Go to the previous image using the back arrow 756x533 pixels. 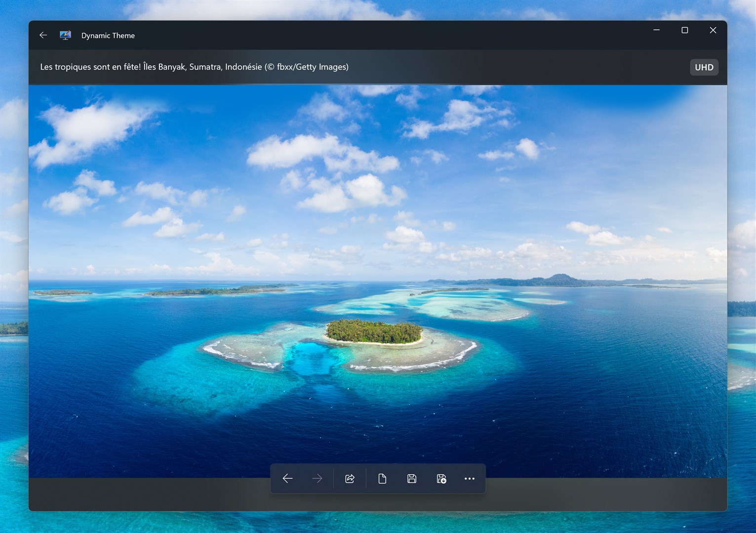coord(288,478)
